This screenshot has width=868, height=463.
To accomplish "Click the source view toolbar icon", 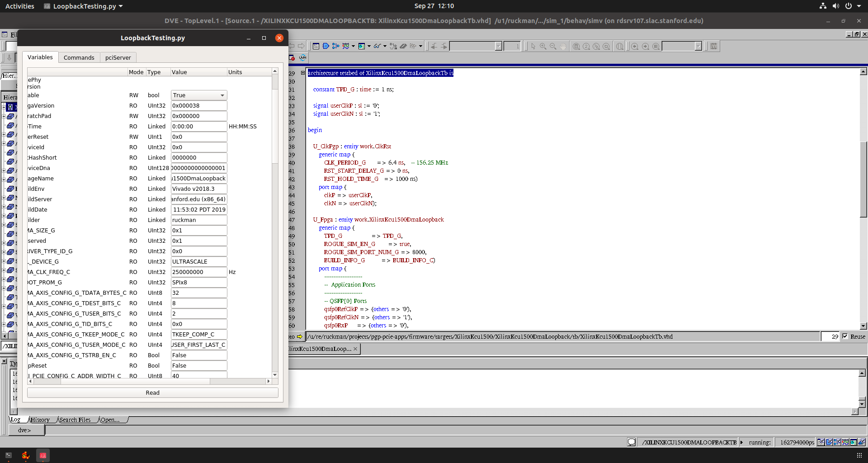I will [x=316, y=46].
